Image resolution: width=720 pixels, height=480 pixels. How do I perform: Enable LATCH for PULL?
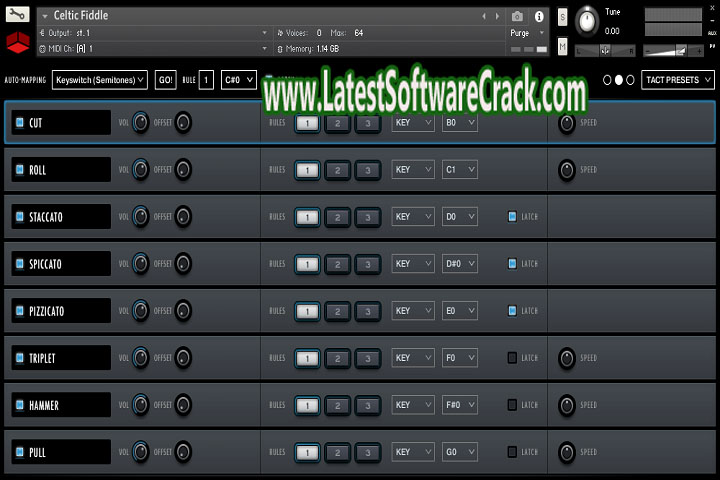512,452
